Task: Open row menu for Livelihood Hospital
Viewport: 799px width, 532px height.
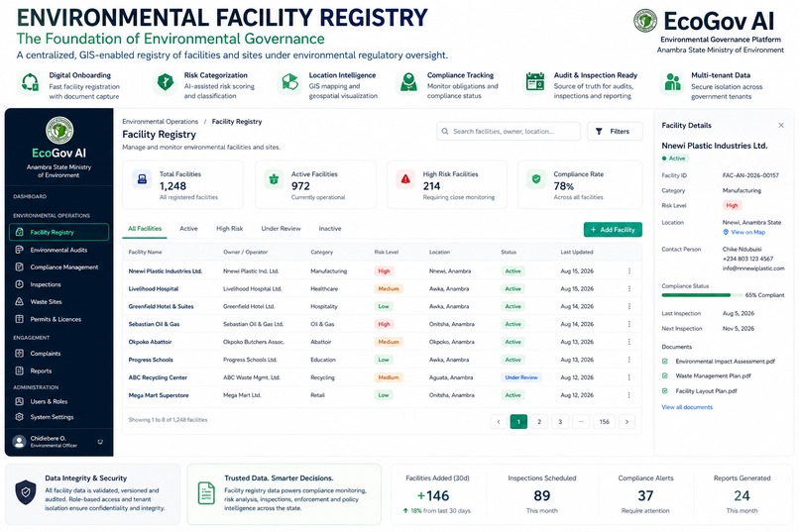Action: click(x=629, y=288)
